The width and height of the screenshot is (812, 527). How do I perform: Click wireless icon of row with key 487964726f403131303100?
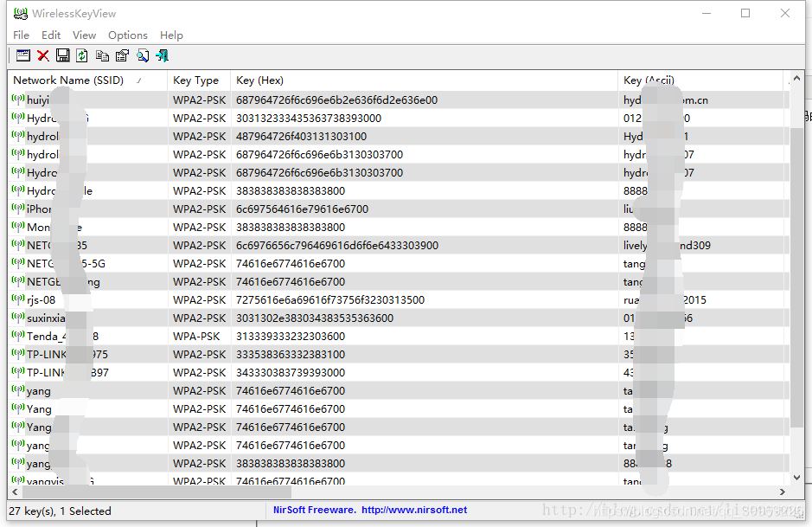[x=18, y=136]
